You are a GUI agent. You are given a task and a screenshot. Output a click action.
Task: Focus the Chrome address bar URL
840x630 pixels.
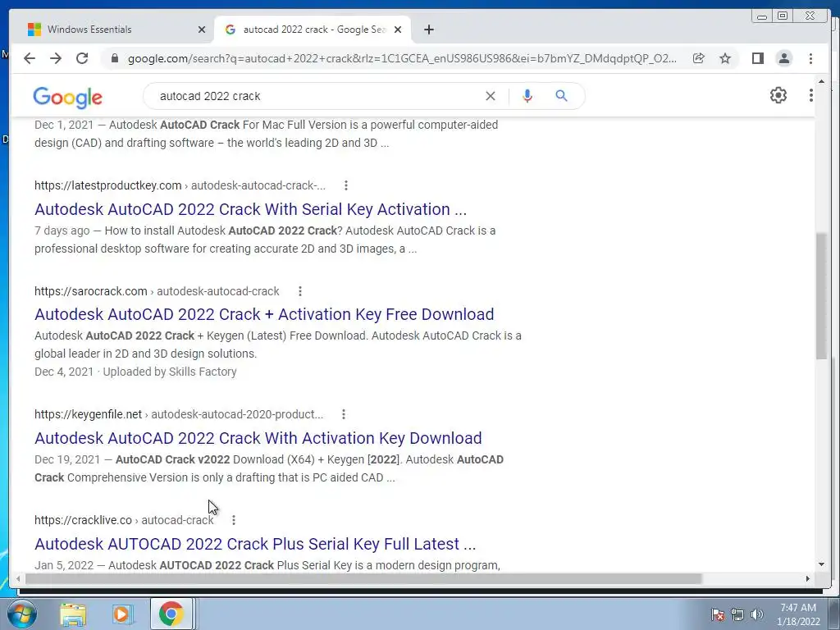(x=402, y=58)
